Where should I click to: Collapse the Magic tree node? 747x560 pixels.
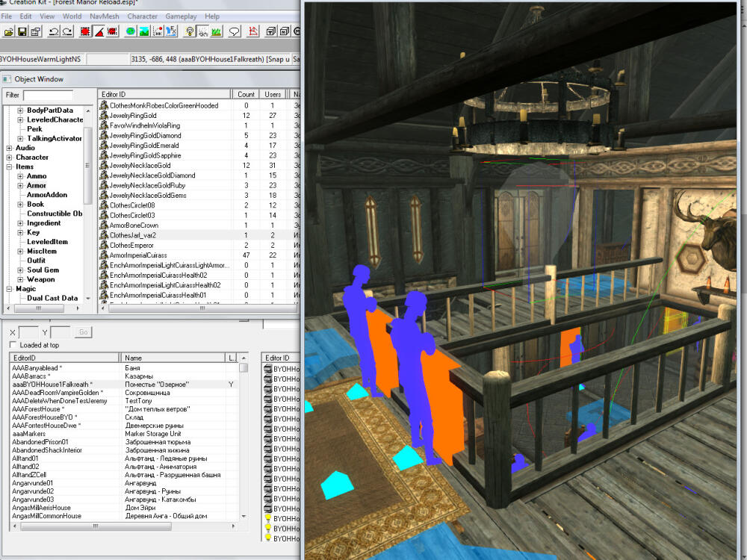9,288
